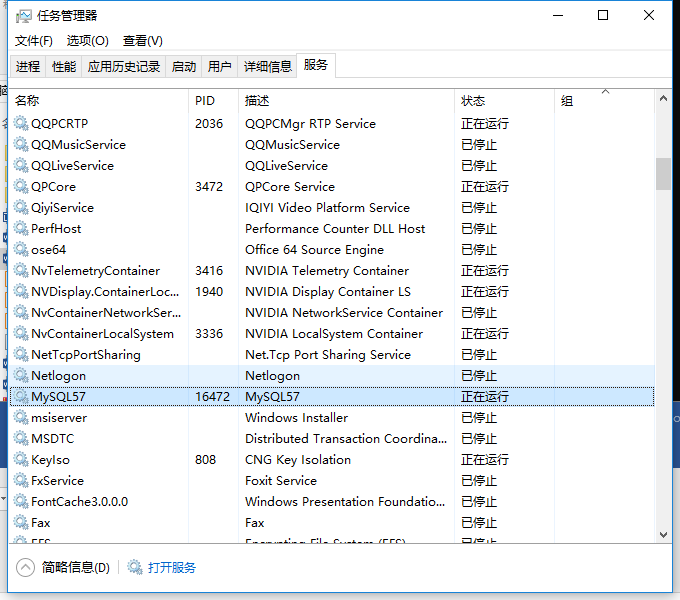Click the Task Manager title bar icon
Screen dimensions: 680x600
point(23,16)
